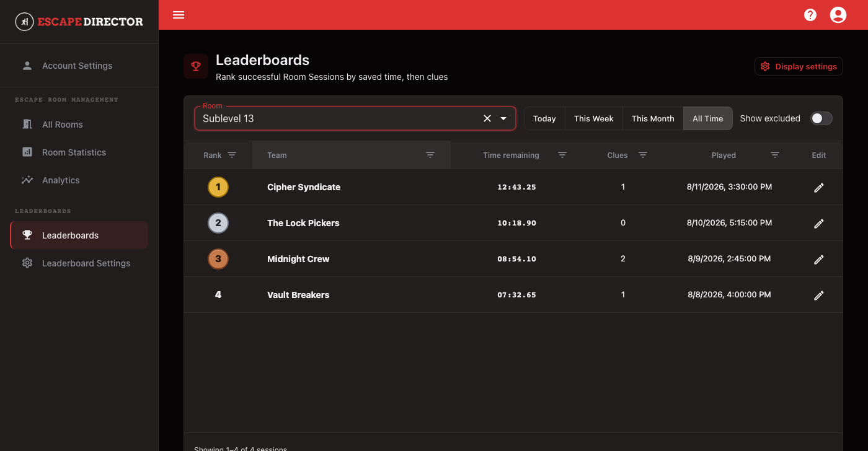Open the Clues column filter menu

643,155
